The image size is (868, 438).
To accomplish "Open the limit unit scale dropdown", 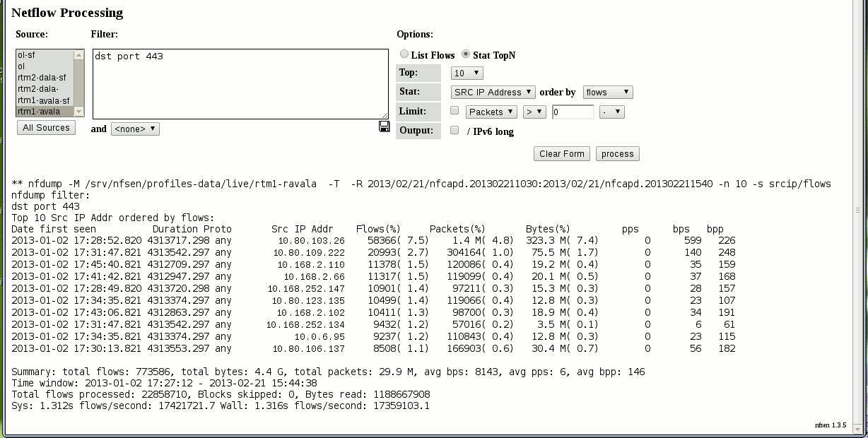I will click(x=612, y=112).
